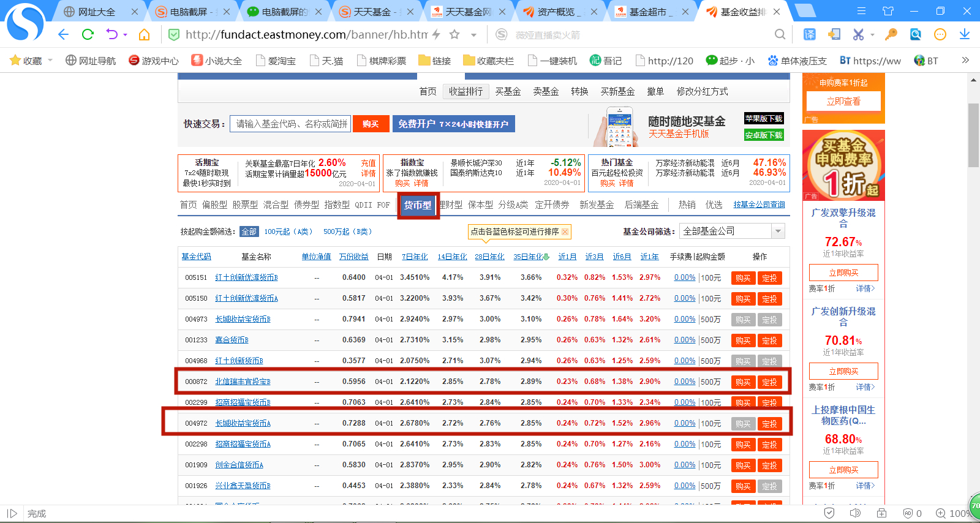The width and height of the screenshot is (980, 523).
Task: Show hidden bookmarks with the double-chevron icon
Action: 965,60
